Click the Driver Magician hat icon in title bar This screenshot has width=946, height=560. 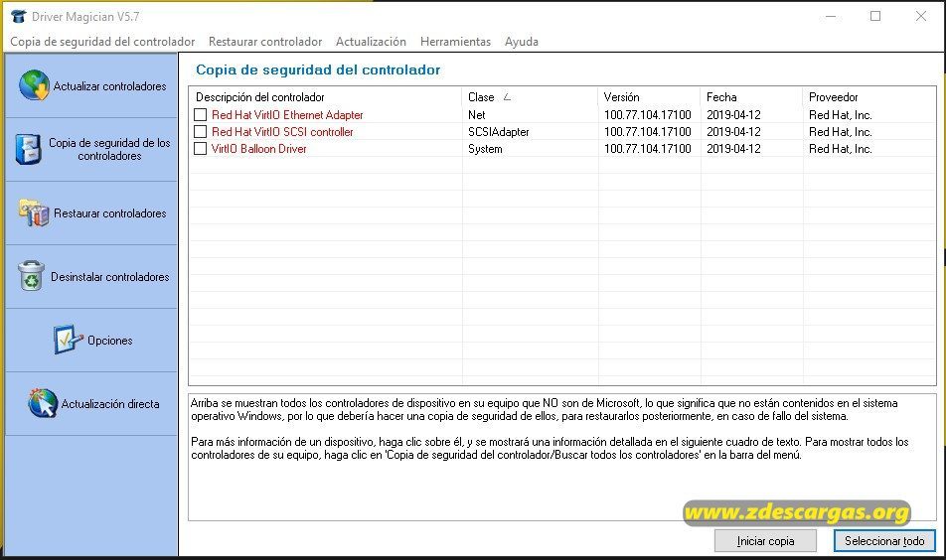(19, 16)
